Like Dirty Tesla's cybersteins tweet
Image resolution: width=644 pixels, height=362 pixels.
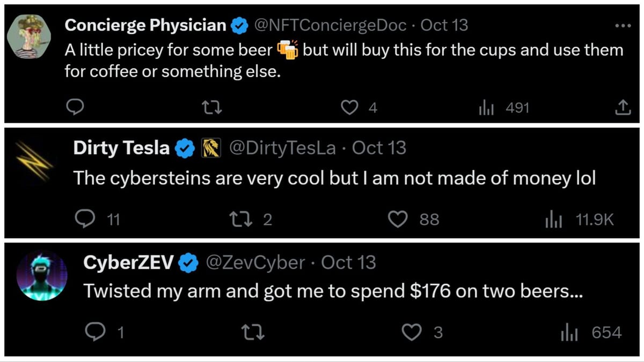point(398,219)
